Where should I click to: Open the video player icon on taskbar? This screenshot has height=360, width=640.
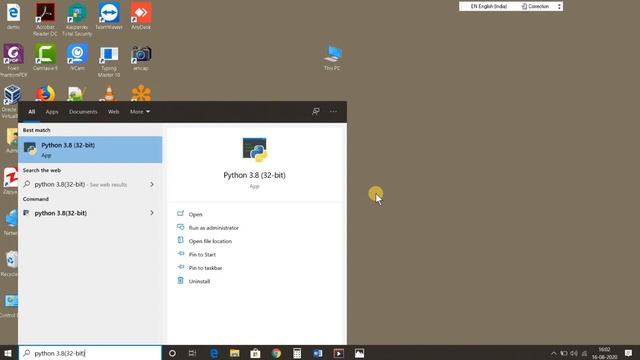339,353
